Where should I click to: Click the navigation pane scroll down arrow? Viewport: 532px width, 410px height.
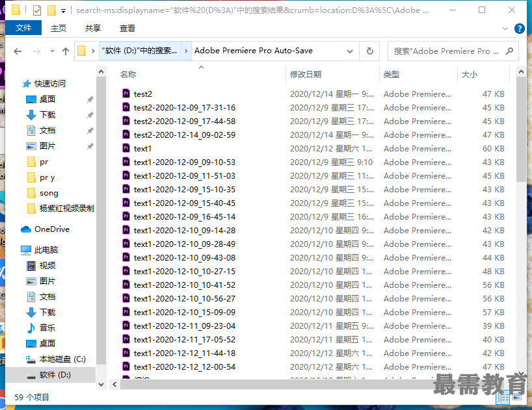pyautogui.click(x=101, y=384)
